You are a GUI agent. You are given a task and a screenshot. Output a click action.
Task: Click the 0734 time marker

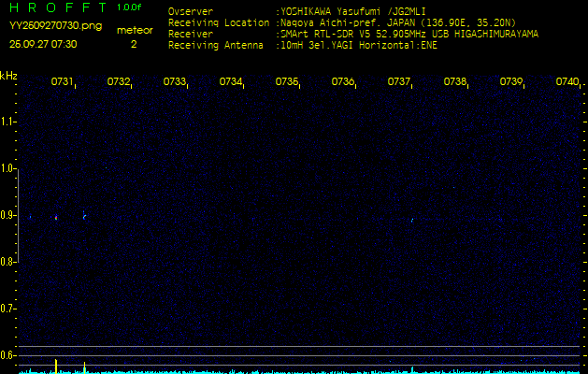(x=230, y=81)
